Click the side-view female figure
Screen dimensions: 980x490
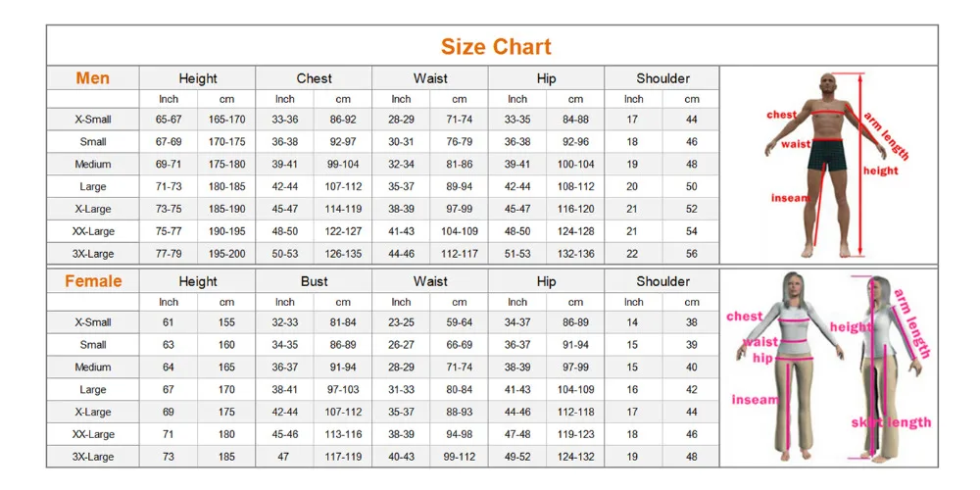[x=886, y=368]
